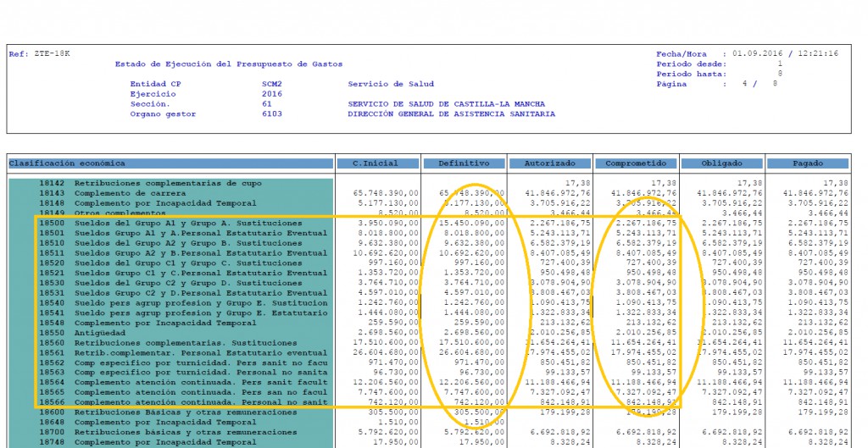Viewport: 868px width, 448px height.
Task: Select row "18520 Sueldos del Grupo C1 y Grupo C. Sustituciones"
Action: coord(430,263)
